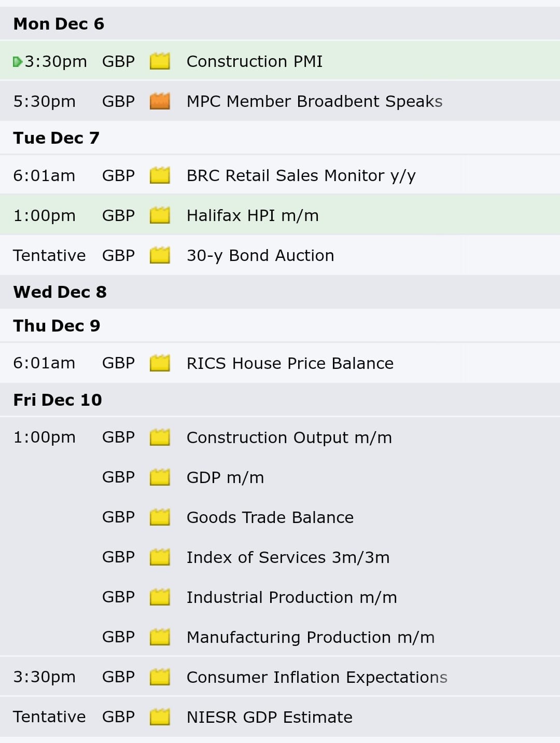This screenshot has width=560, height=743.
Task: Click impact icon for NIESR GDP Estimate
Action: pos(160,717)
